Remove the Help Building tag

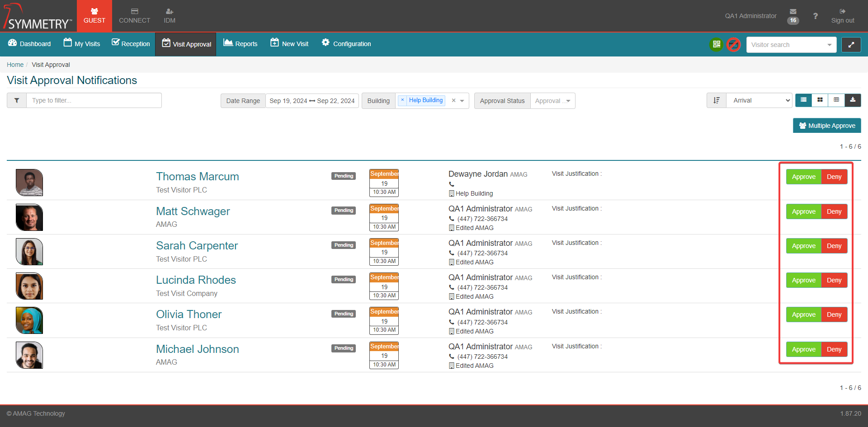402,100
